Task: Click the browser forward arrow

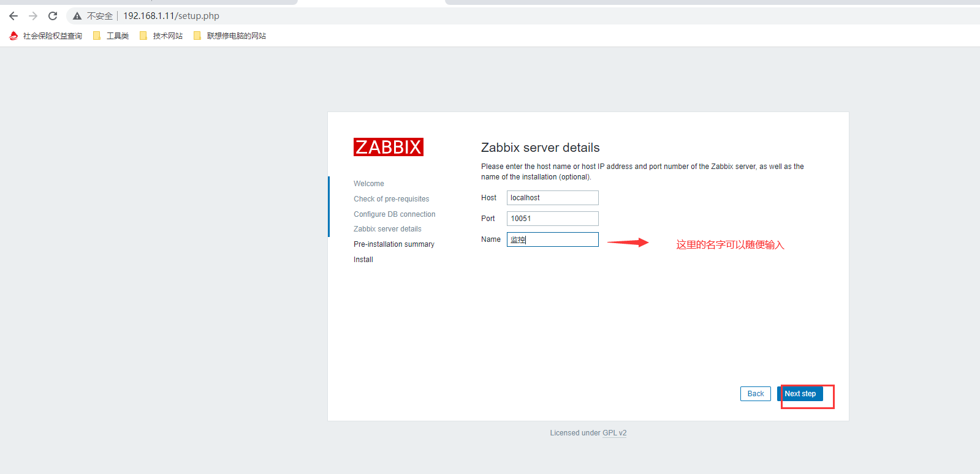Action: pyautogui.click(x=33, y=16)
